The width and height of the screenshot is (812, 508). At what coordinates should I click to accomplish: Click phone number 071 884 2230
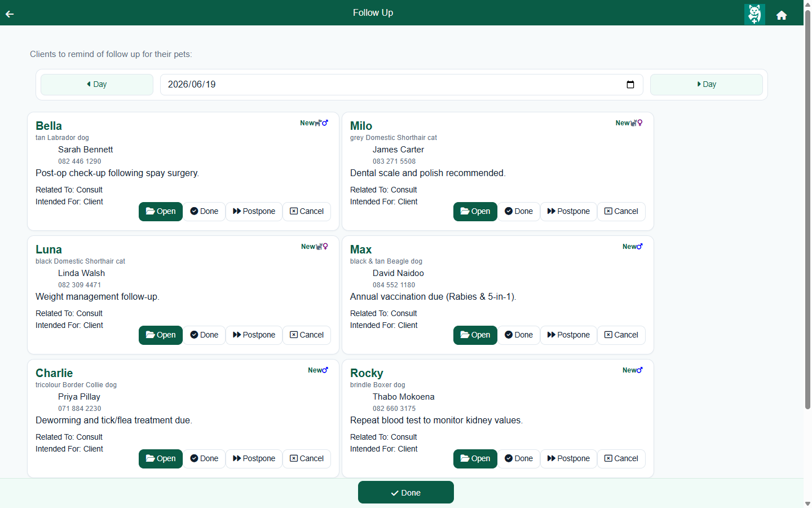click(x=80, y=409)
